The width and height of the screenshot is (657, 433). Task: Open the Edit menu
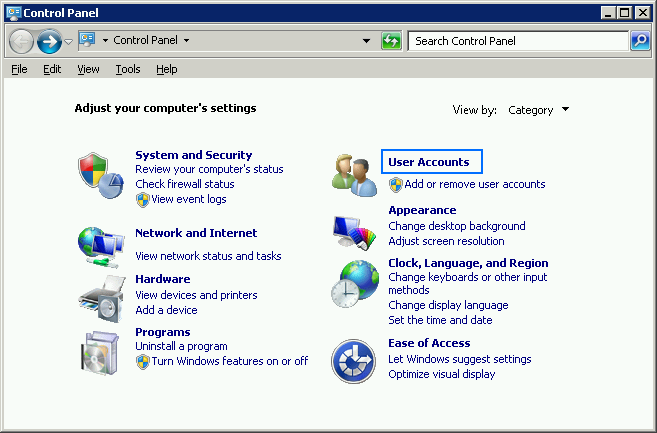pyautogui.click(x=52, y=69)
